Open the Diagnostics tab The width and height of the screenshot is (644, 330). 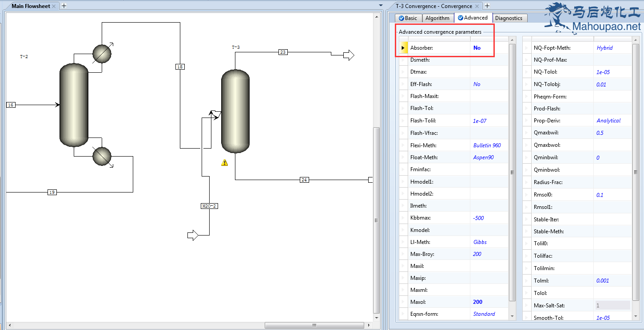tap(509, 18)
